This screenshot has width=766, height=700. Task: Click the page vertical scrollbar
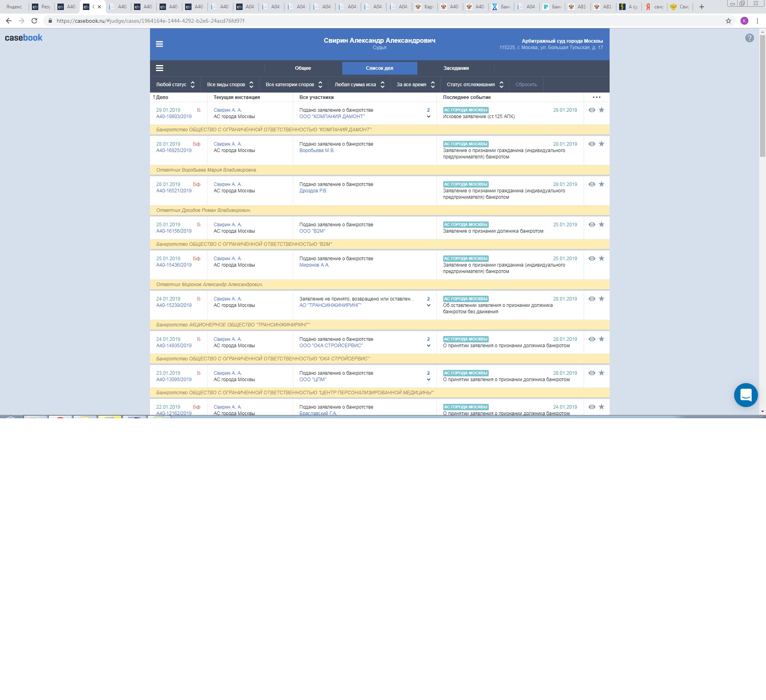[x=762, y=96]
